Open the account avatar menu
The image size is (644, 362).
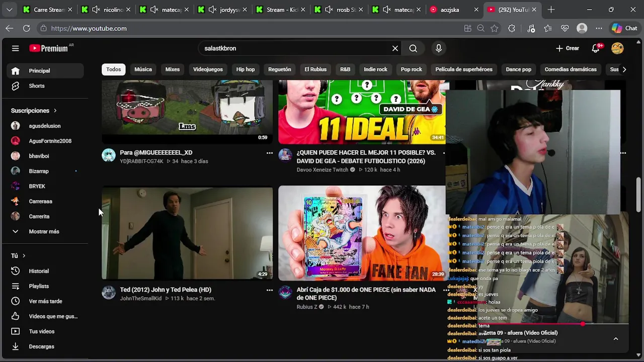click(x=617, y=48)
